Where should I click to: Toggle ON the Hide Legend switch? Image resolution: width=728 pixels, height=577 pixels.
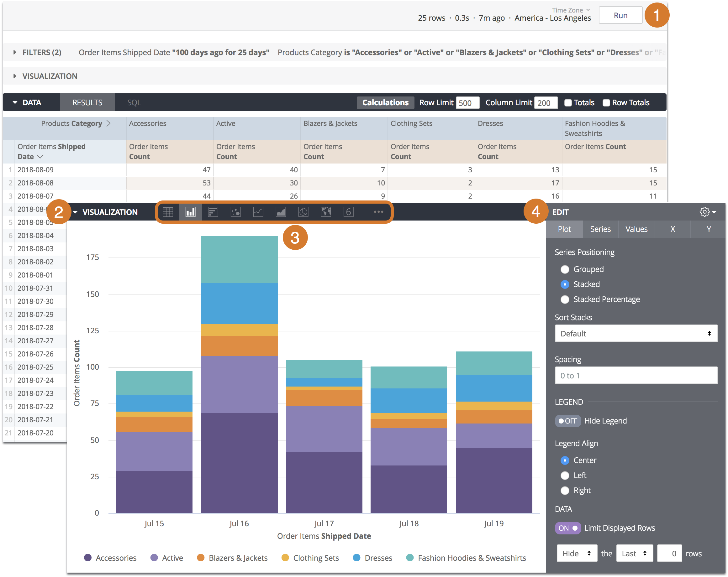pos(564,420)
